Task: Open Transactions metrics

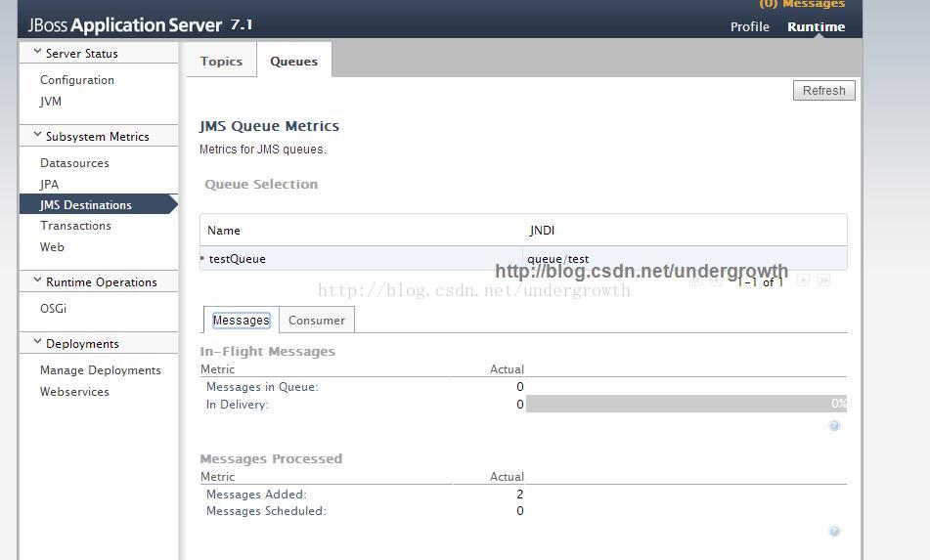Action: pos(76,226)
